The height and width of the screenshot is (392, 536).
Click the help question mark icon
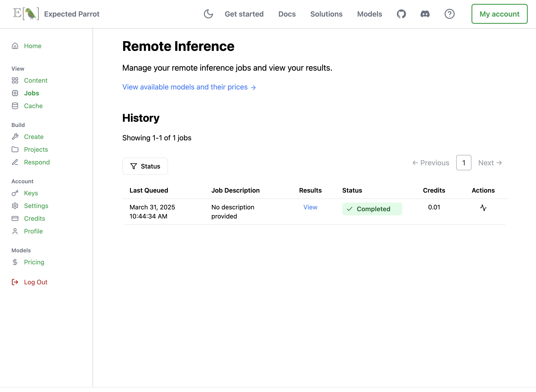pos(450,14)
